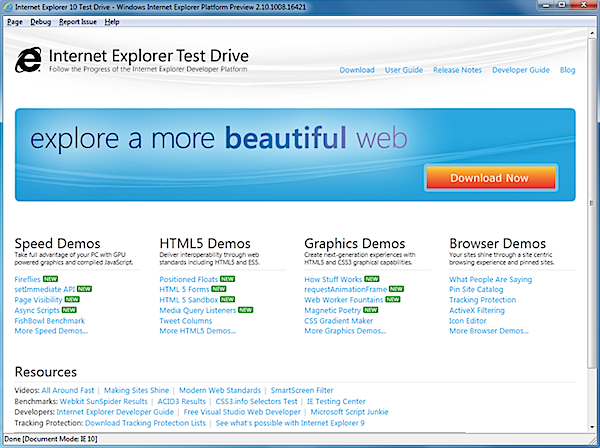
Task: Expand More Graphics Demos list
Action: (344, 330)
